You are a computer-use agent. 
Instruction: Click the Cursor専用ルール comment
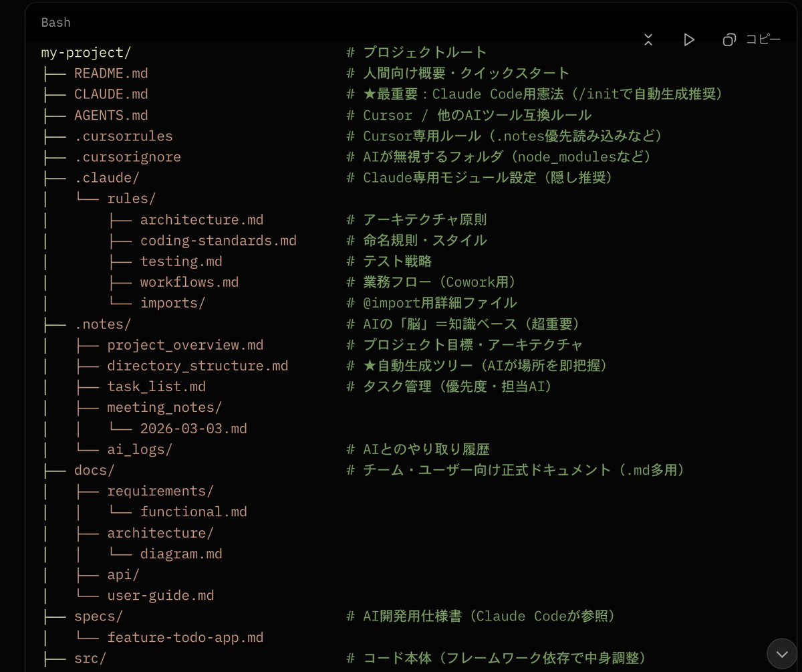[505, 136]
